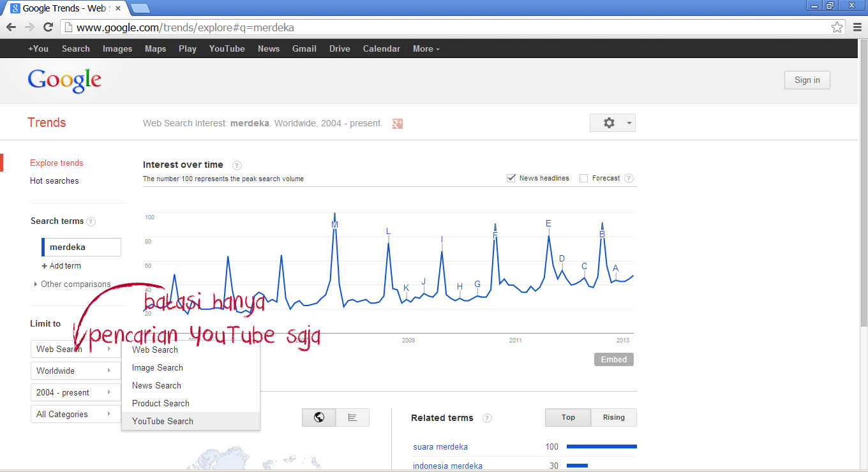Open help for Interest over time
868x472 pixels.
(237, 165)
